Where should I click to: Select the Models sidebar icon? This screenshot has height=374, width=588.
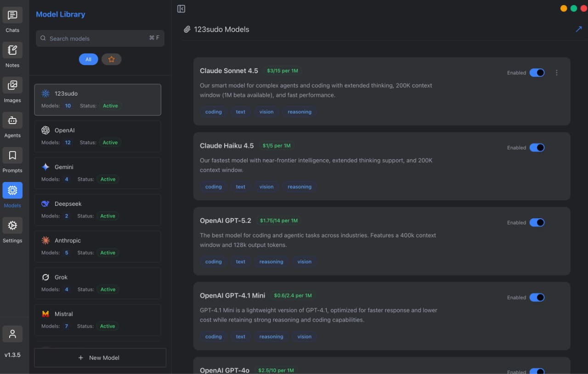tap(12, 190)
